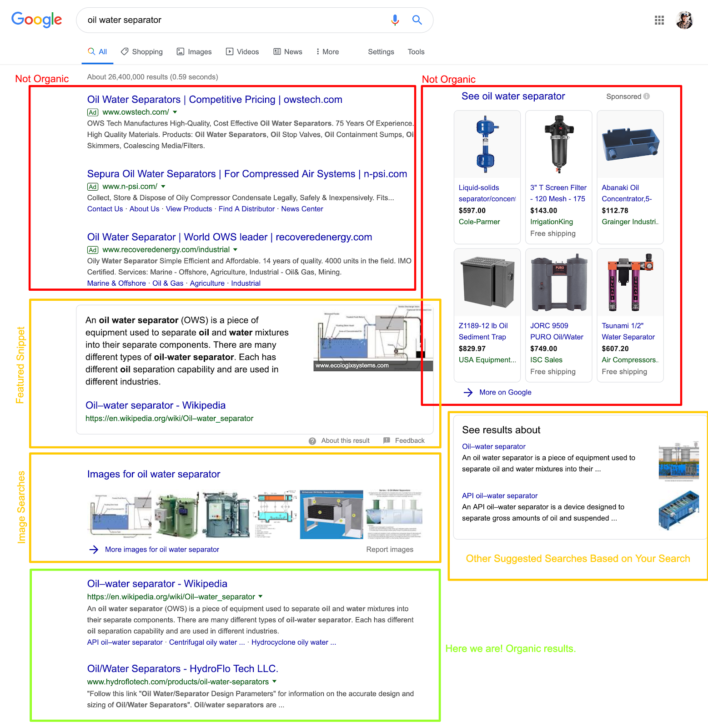Click the Marine & Offshore sitelink

tap(116, 283)
